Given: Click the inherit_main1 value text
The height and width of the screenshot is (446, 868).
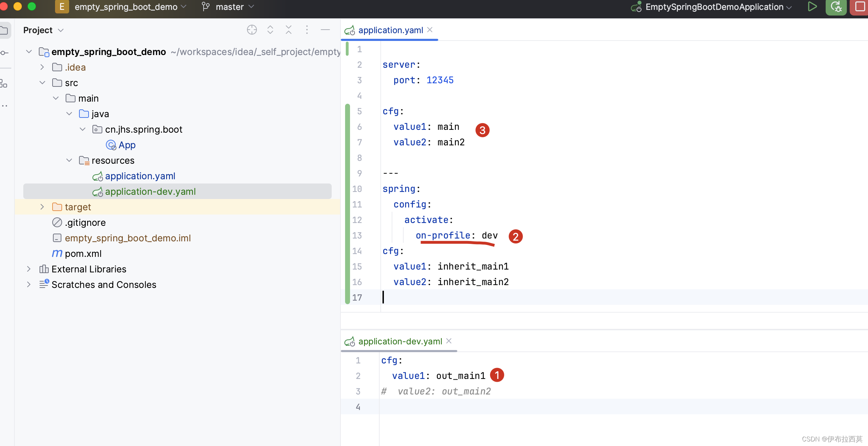Looking at the screenshot, I should 473,266.
